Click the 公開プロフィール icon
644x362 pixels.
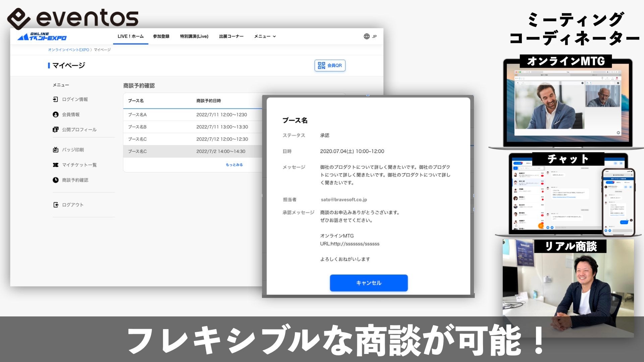coord(56,129)
